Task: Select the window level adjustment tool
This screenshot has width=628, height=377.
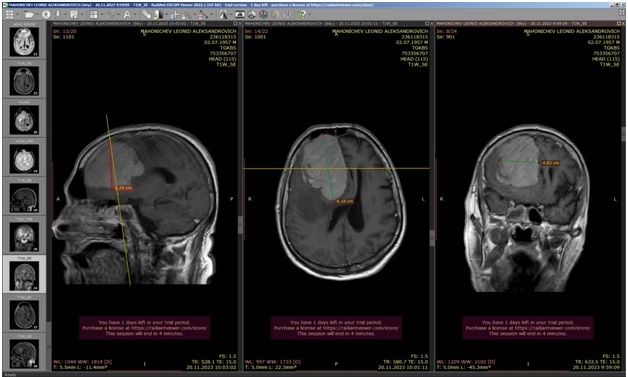Action: (x=158, y=14)
